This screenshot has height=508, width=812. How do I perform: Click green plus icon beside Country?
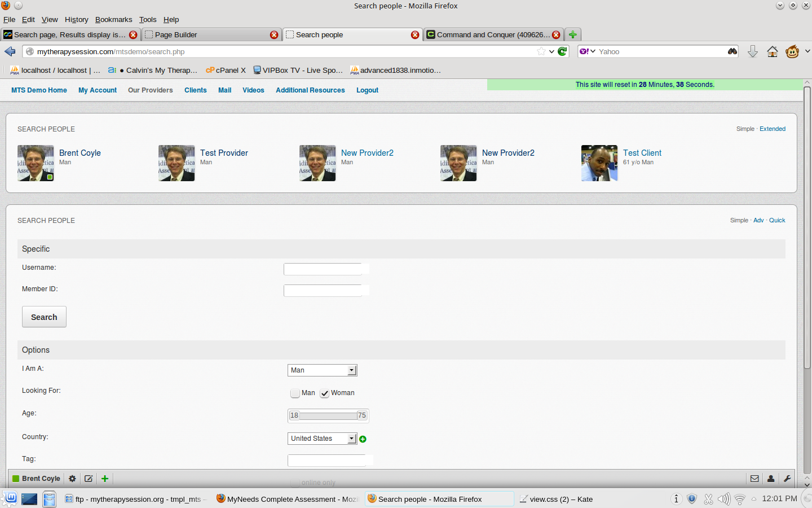pyautogui.click(x=363, y=439)
